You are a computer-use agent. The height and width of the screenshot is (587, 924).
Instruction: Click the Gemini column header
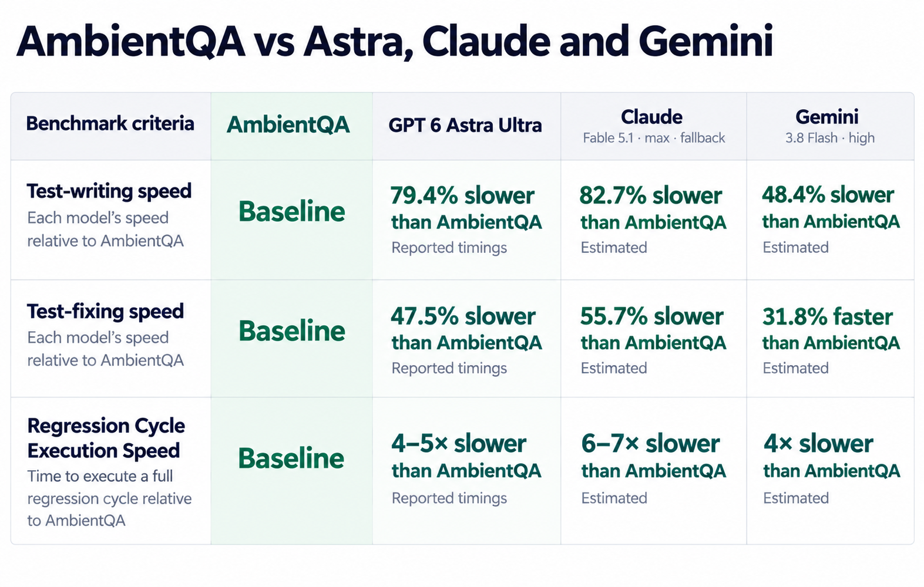827,117
